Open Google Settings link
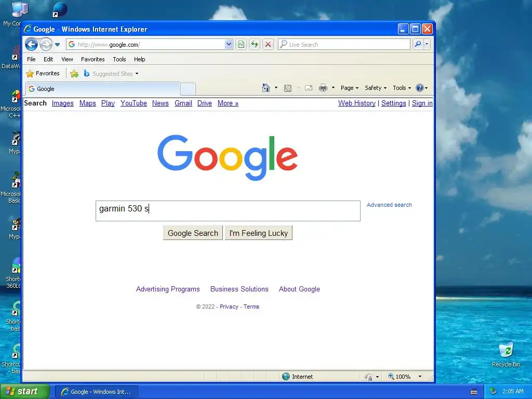The height and width of the screenshot is (399, 532). point(394,103)
